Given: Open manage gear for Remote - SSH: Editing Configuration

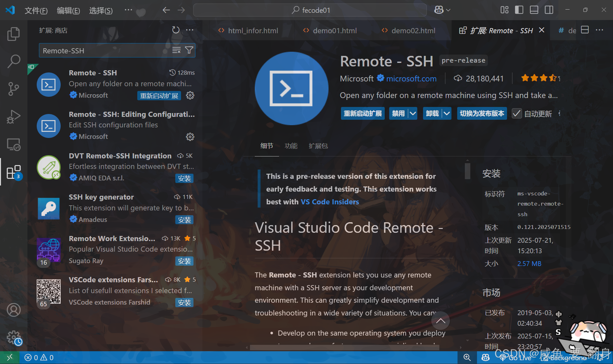Looking at the screenshot, I should 190,137.
